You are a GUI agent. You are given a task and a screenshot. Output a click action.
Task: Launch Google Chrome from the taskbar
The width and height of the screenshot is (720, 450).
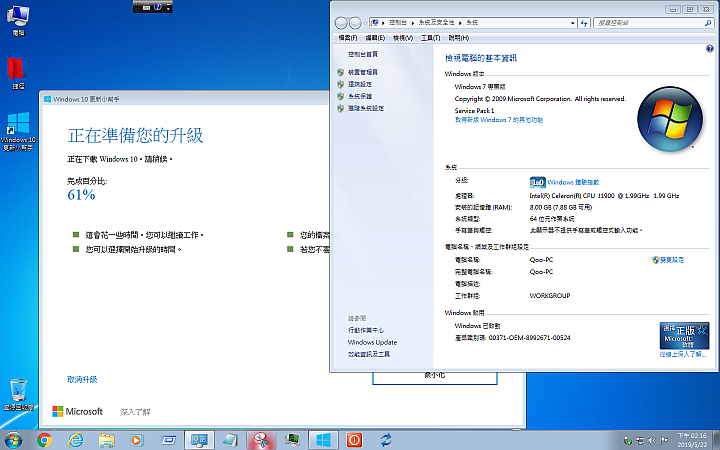click(x=45, y=440)
